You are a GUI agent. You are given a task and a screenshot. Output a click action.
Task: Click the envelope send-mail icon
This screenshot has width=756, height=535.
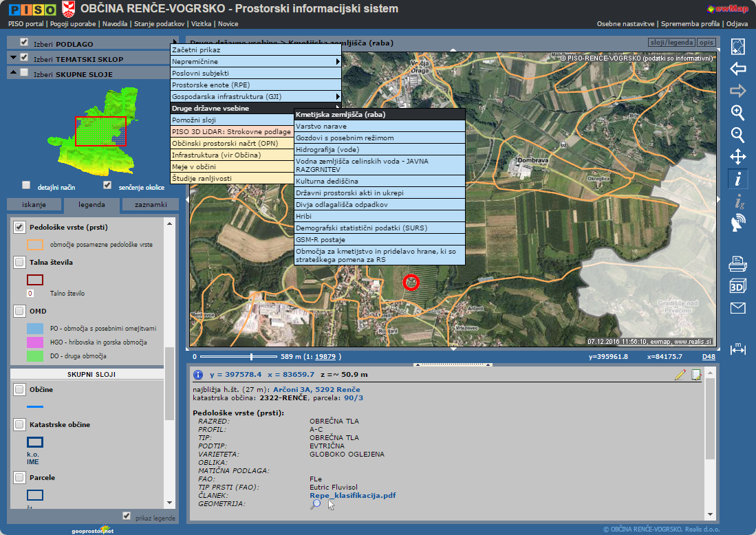(737, 308)
